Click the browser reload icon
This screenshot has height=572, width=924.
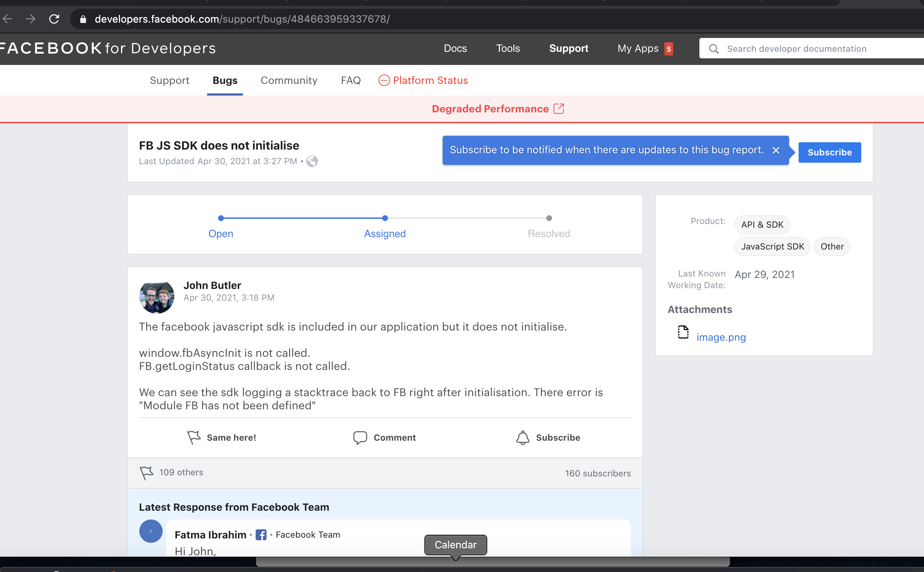point(54,19)
